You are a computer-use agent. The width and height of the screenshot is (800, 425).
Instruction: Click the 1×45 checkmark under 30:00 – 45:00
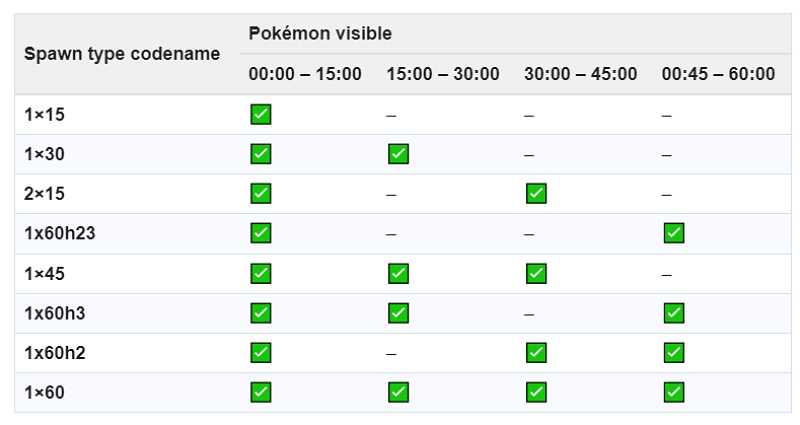(x=535, y=272)
